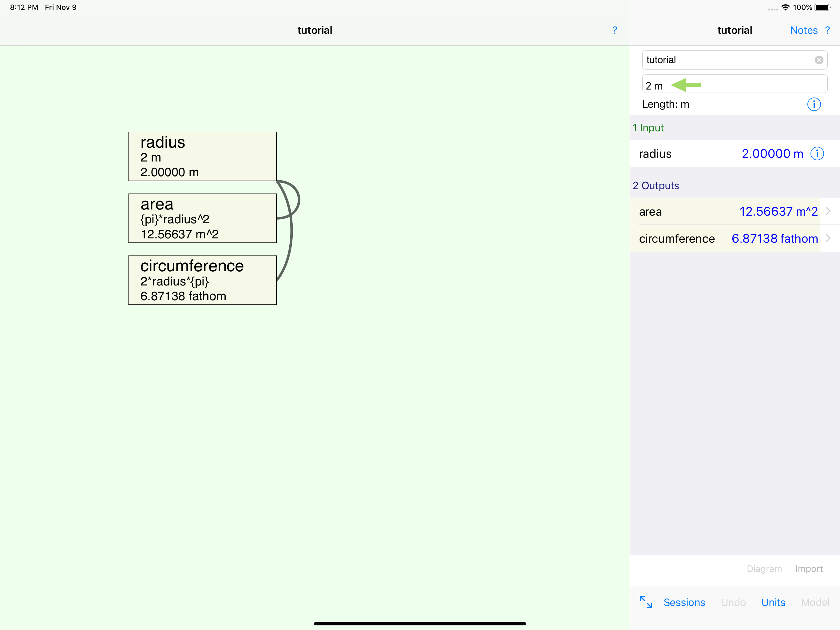Select the radius box in diagram
Image resolution: width=840 pixels, height=630 pixels.
pos(202,157)
